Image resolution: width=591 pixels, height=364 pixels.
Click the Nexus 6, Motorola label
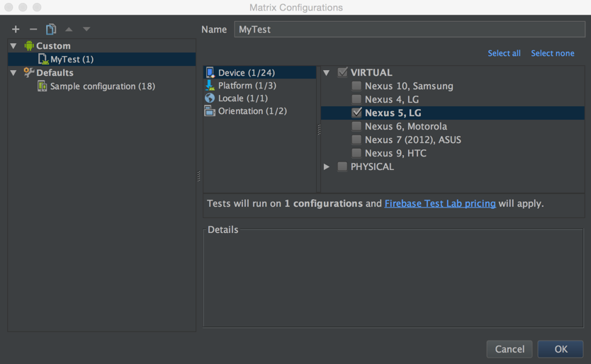[x=406, y=126]
